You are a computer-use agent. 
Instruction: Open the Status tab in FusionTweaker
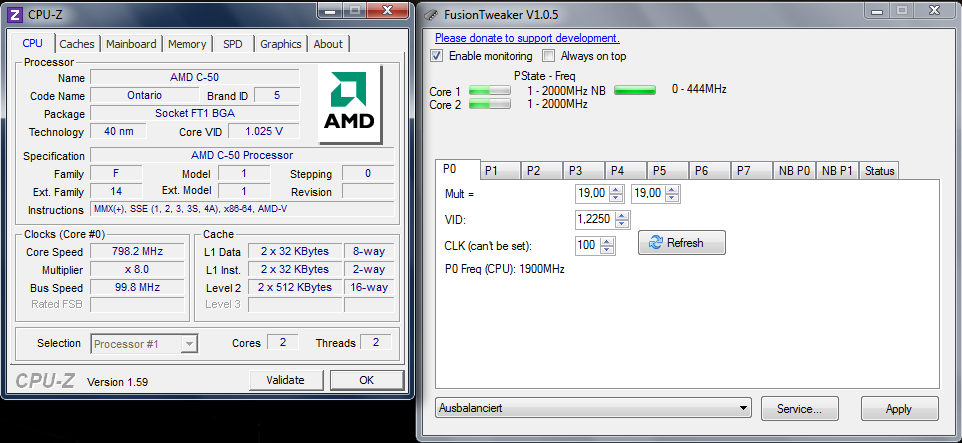(879, 171)
